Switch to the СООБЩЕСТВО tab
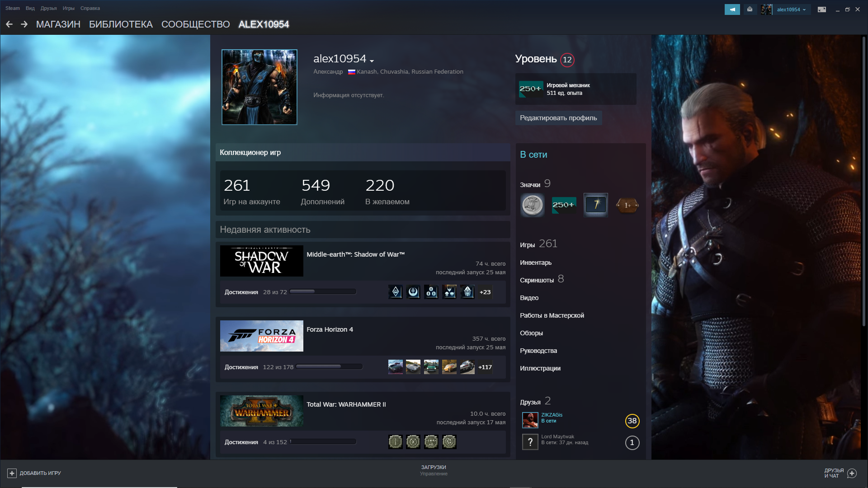The width and height of the screenshot is (868, 488). coord(196,24)
